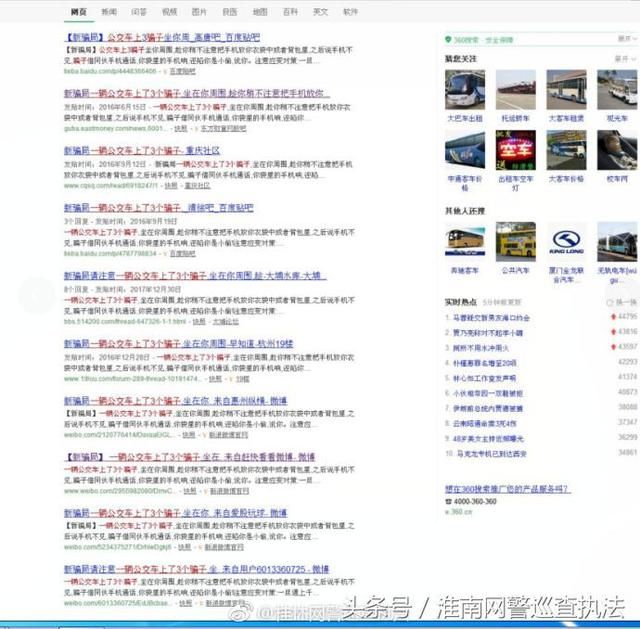Screen dimensions: 640x629
Task: Open result titled 坐在你周围,趁你稍不注意把手机放你
Action: [x=197, y=93]
